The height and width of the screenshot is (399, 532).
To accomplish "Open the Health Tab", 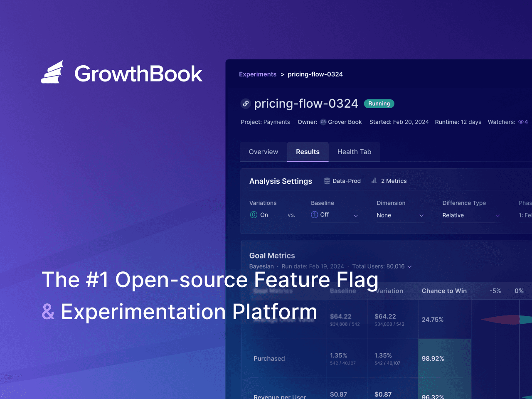I will tap(354, 152).
